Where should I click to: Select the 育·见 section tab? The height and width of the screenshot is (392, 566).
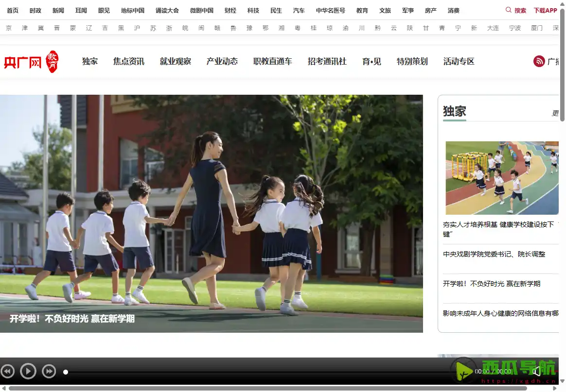[x=371, y=61]
